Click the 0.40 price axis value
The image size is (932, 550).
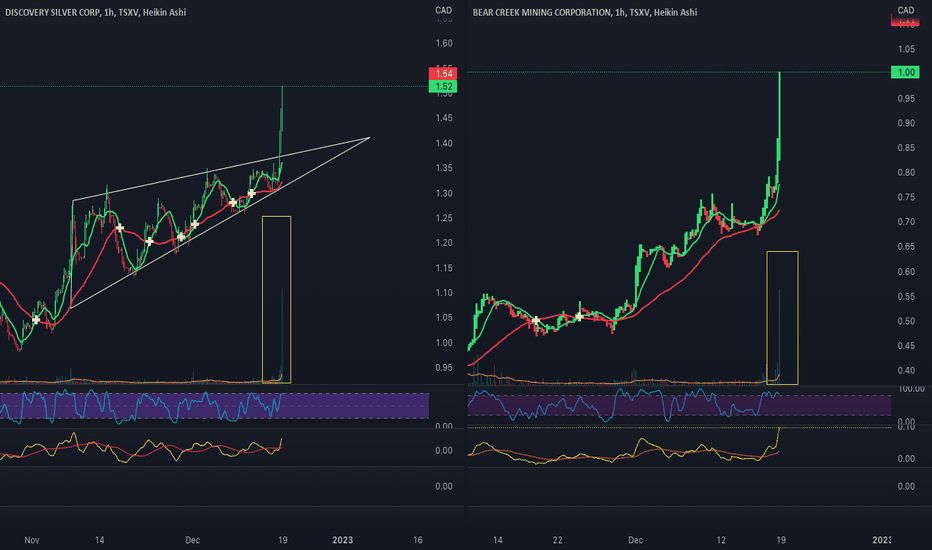(x=906, y=371)
